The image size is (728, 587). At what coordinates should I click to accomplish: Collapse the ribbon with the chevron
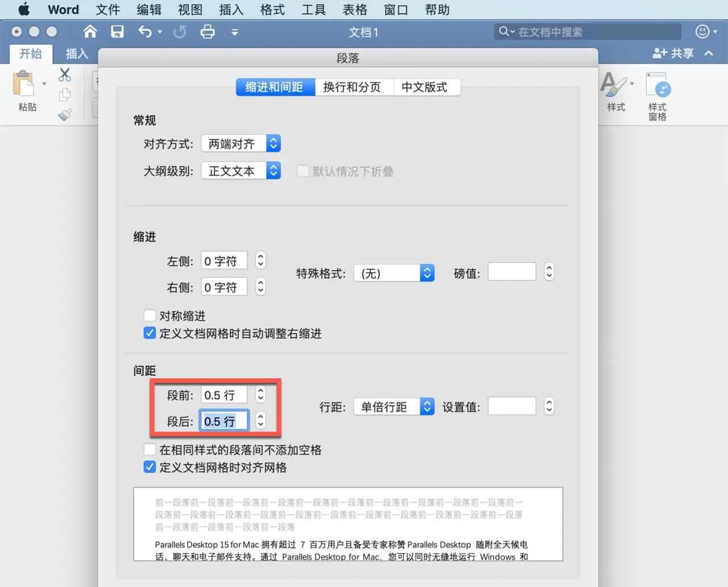(709, 53)
